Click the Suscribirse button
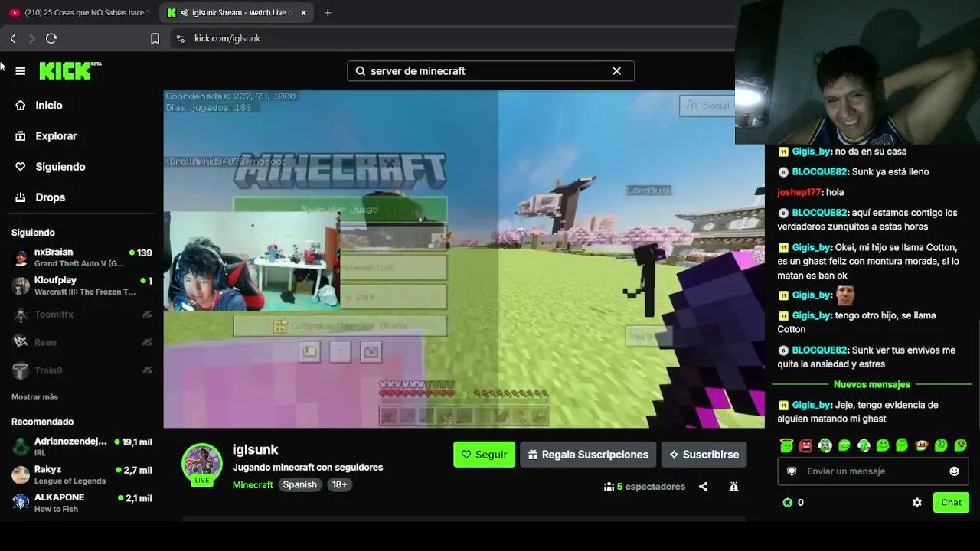Image resolution: width=980 pixels, height=551 pixels. click(704, 455)
